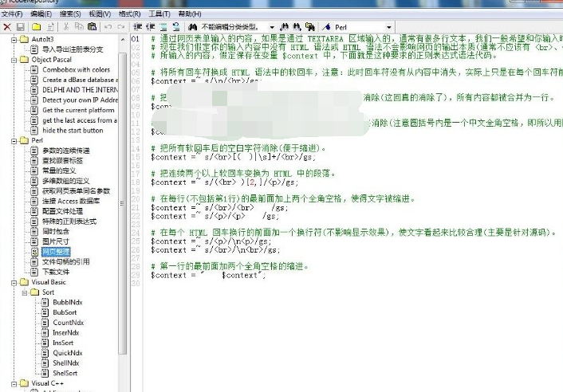
Task: Click the icon left of the binoculars
Action: pyautogui.click(x=176, y=27)
